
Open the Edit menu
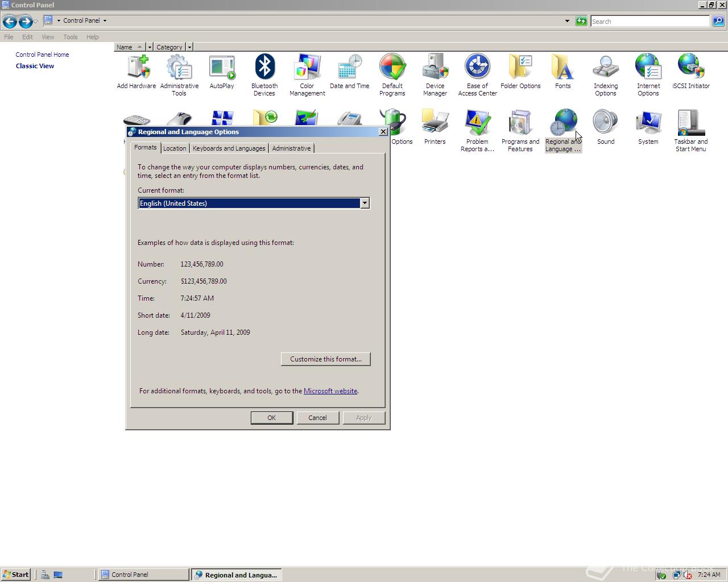click(27, 37)
